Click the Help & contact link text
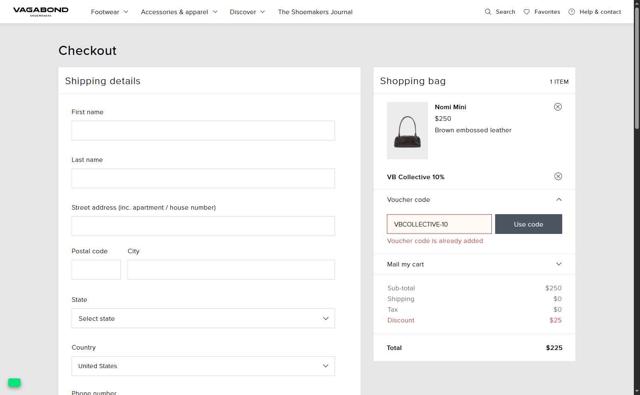 tap(600, 12)
